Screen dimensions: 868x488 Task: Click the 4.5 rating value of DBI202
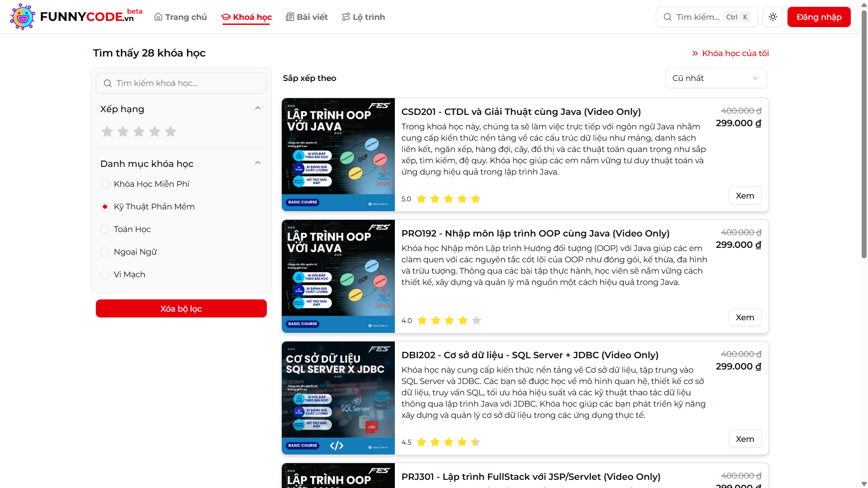pyautogui.click(x=406, y=442)
